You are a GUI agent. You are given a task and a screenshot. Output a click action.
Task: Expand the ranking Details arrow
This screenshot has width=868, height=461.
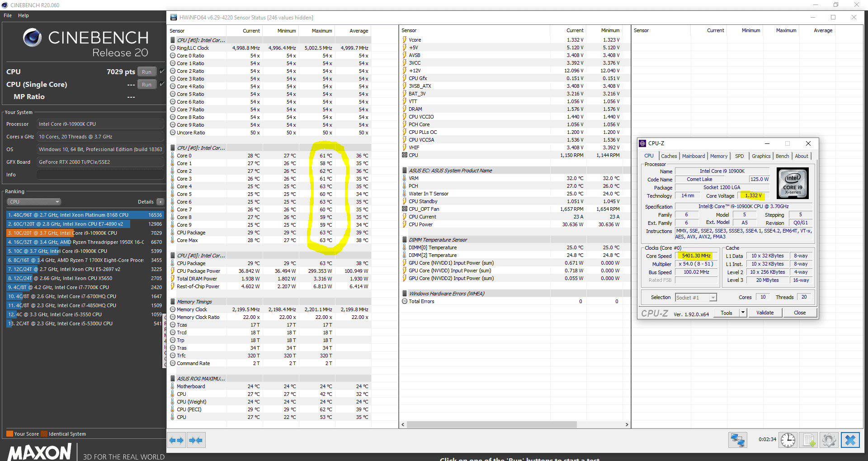tap(160, 202)
